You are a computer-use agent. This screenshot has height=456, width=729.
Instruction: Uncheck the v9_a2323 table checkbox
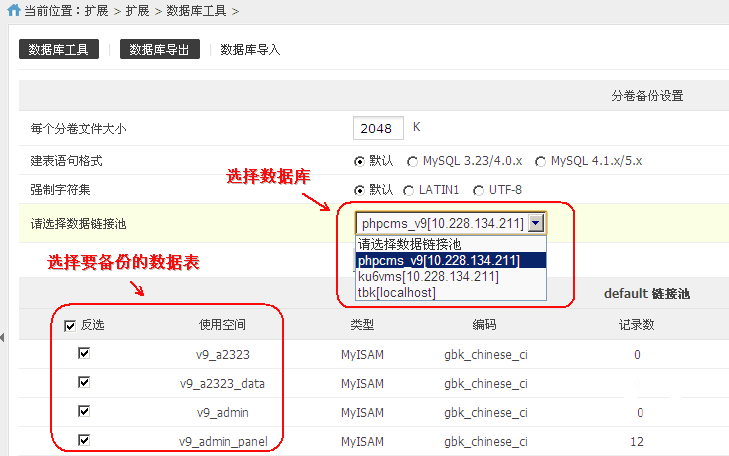(84, 354)
